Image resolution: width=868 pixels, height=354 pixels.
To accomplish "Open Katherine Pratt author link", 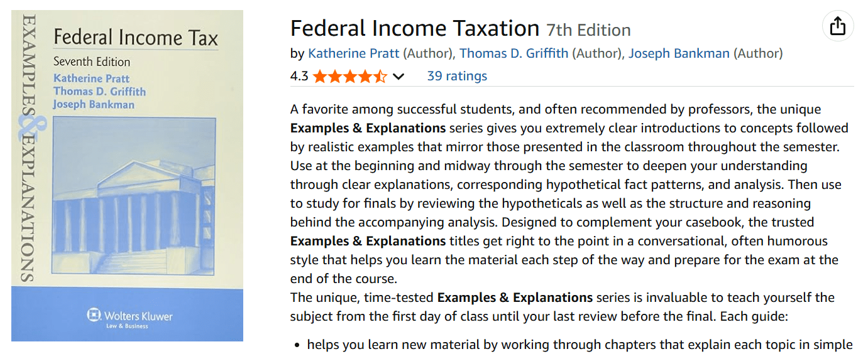I will 354,53.
